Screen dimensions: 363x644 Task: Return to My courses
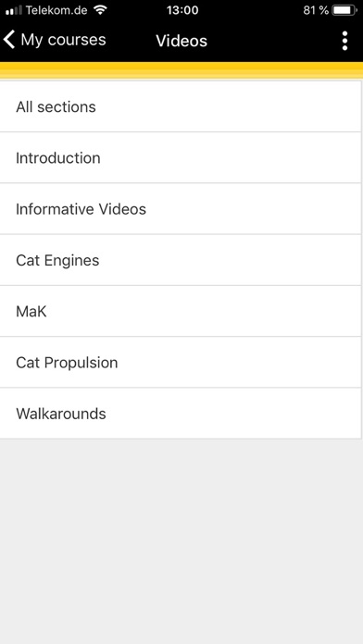[55, 40]
